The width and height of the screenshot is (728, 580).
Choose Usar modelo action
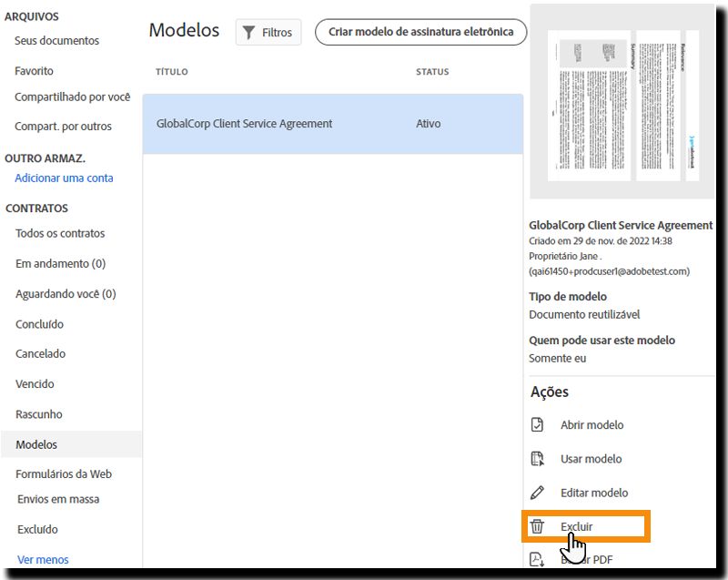coord(591,459)
